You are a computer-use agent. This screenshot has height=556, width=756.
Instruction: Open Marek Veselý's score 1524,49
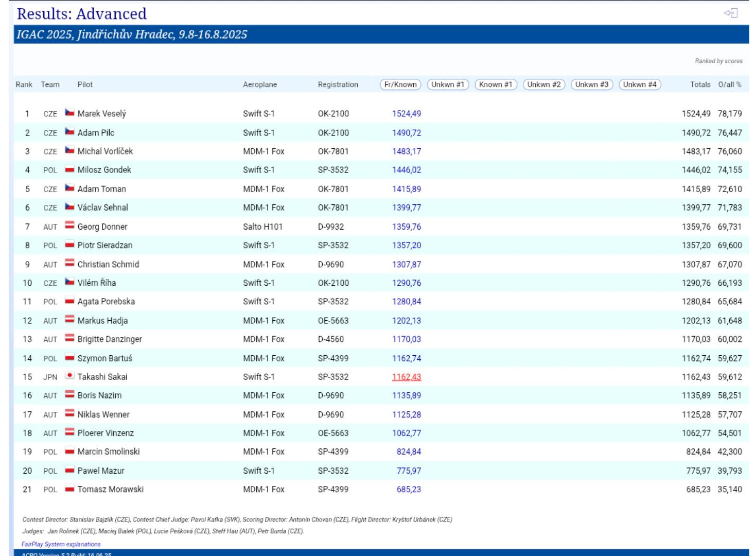406,114
